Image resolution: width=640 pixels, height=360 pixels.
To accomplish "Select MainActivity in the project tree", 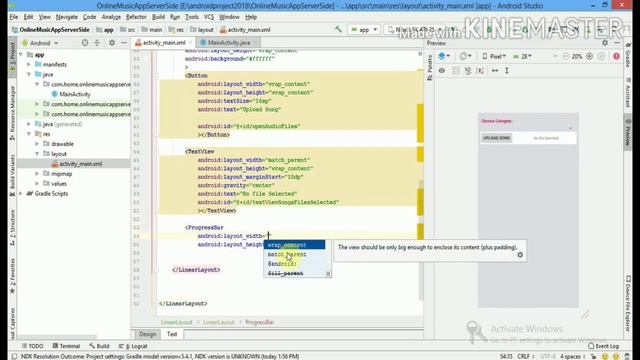I will click(x=75, y=94).
